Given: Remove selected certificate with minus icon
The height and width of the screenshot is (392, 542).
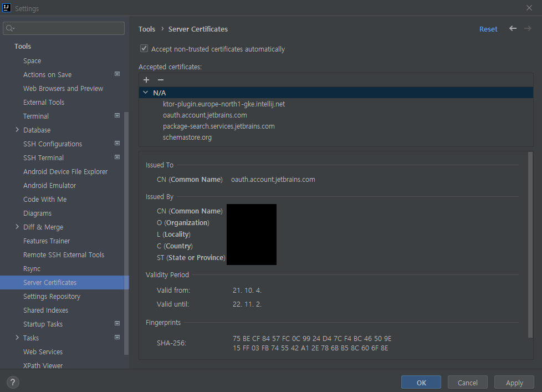Looking at the screenshot, I should click(160, 80).
